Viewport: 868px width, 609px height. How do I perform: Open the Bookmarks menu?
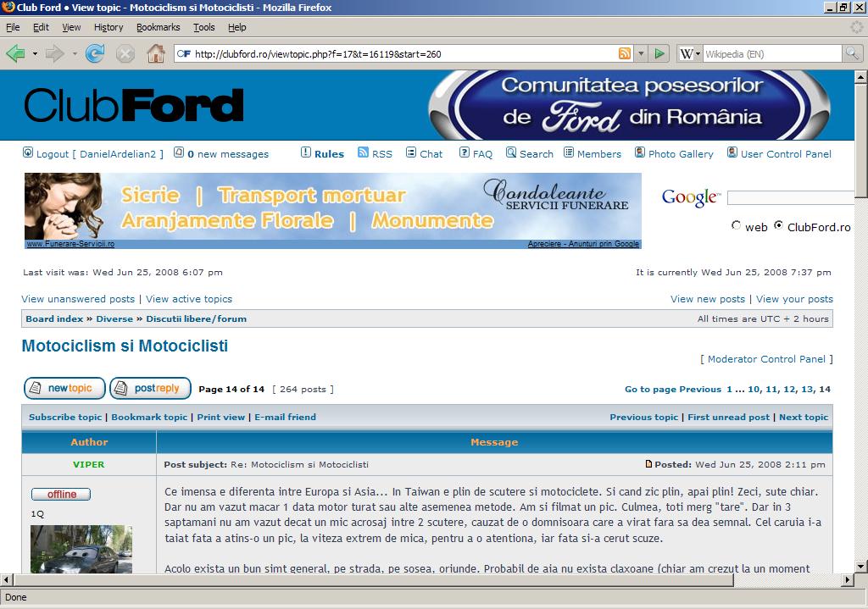coord(158,27)
